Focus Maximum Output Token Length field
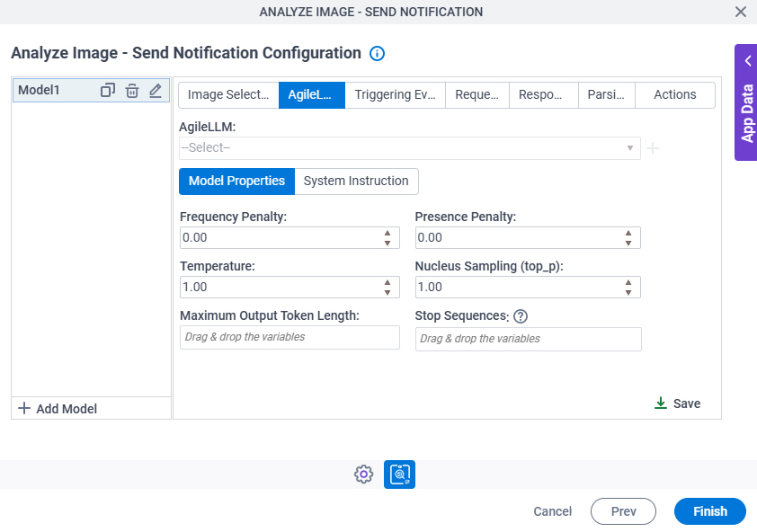Viewport: 757px width, 532px height. [x=289, y=337]
